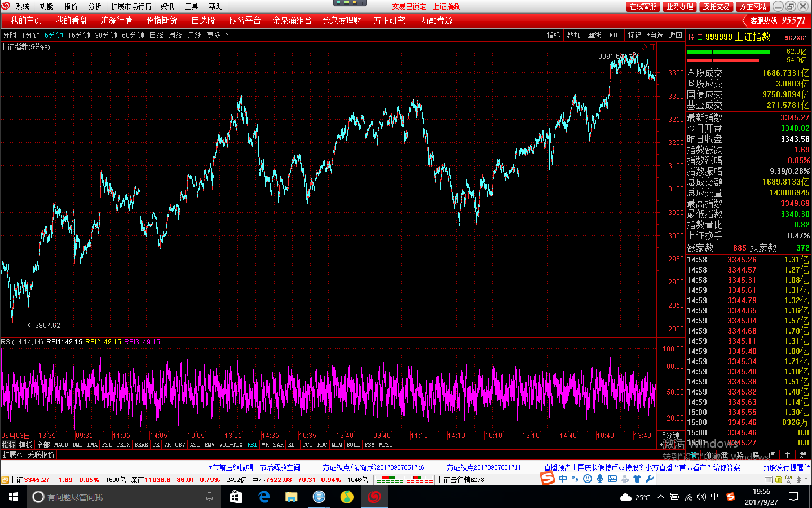Open the 叠加 overlay option
The image size is (812, 508).
pyautogui.click(x=574, y=35)
